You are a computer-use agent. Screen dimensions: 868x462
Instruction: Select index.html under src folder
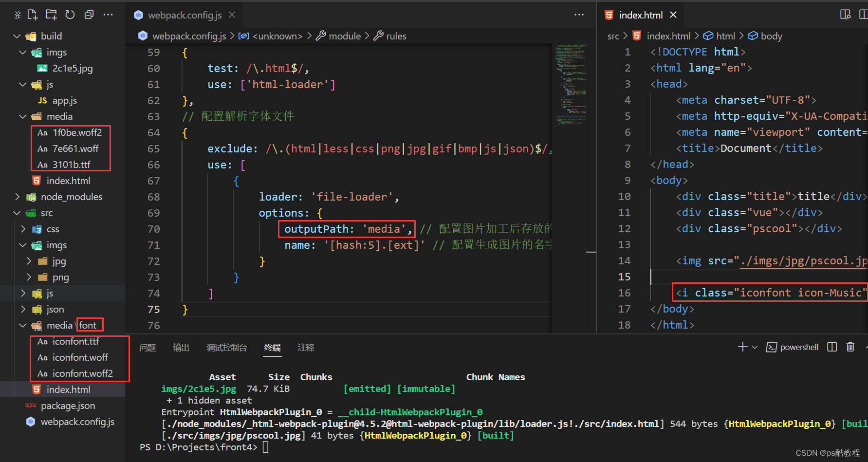(62, 389)
